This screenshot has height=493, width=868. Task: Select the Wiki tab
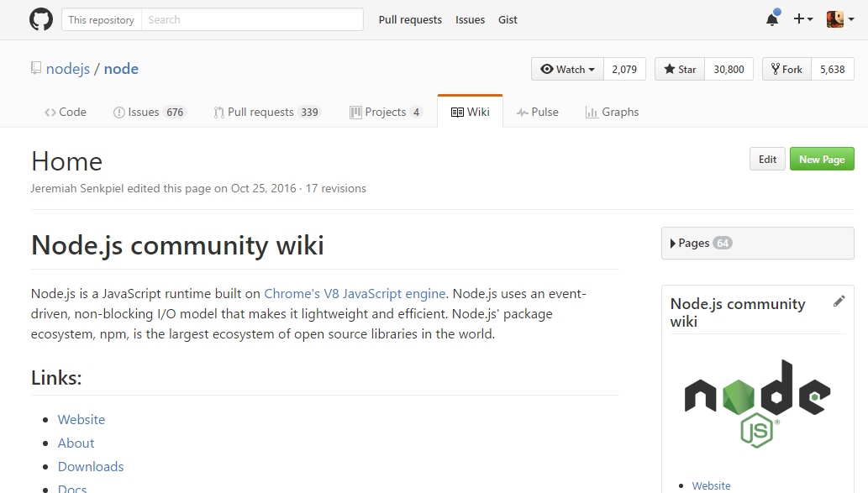tap(470, 111)
